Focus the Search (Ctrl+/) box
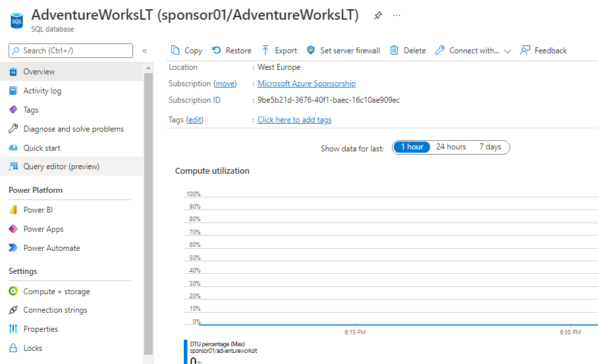The image size is (598, 364). pyautogui.click(x=71, y=51)
